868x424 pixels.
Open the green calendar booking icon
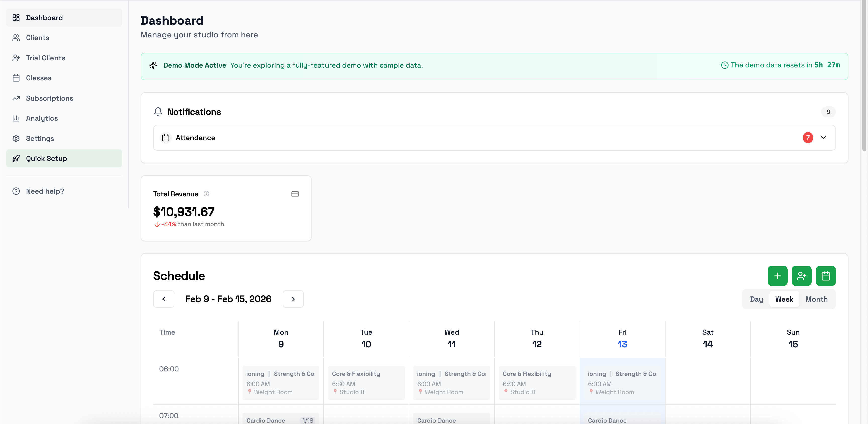pos(826,276)
